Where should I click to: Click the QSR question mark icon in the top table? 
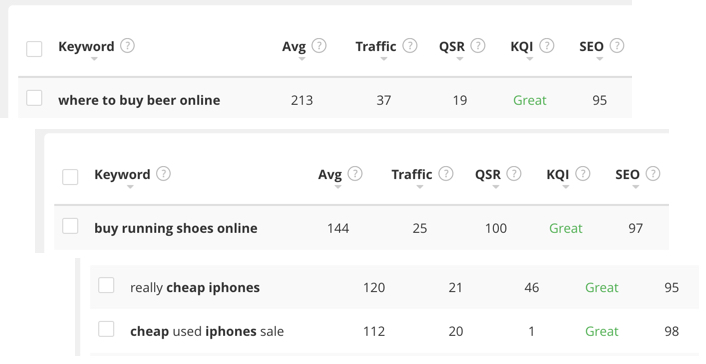click(x=478, y=46)
